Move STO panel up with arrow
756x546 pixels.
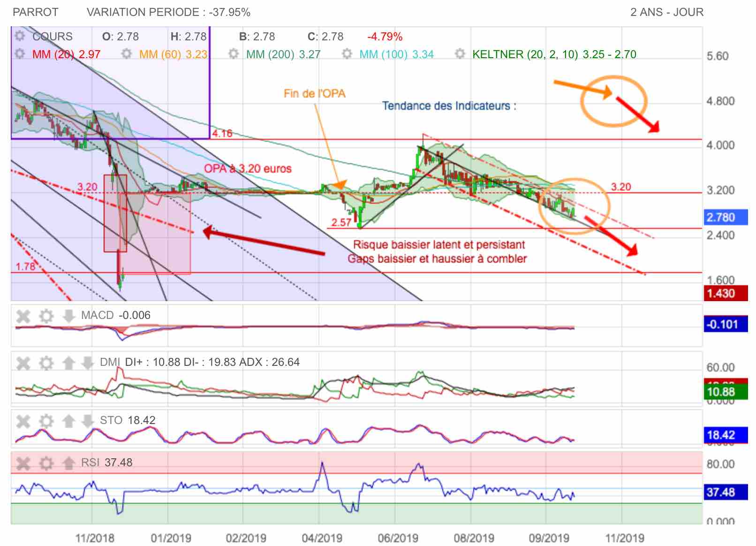(x=68, y=421)
